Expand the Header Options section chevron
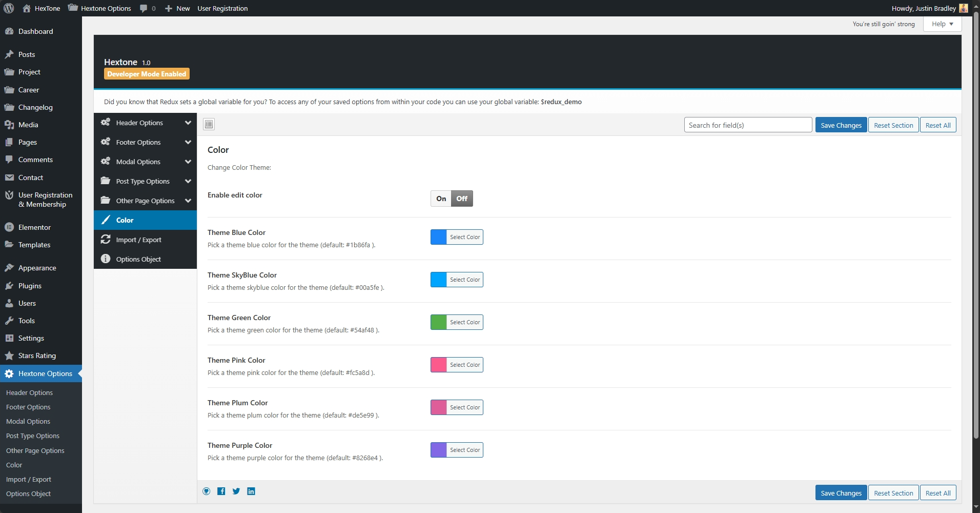980x513 pixels. click(188, 123)
